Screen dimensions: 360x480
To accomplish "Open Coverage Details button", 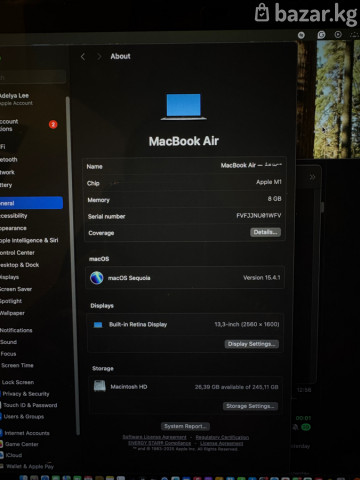I will pos(265,232).
